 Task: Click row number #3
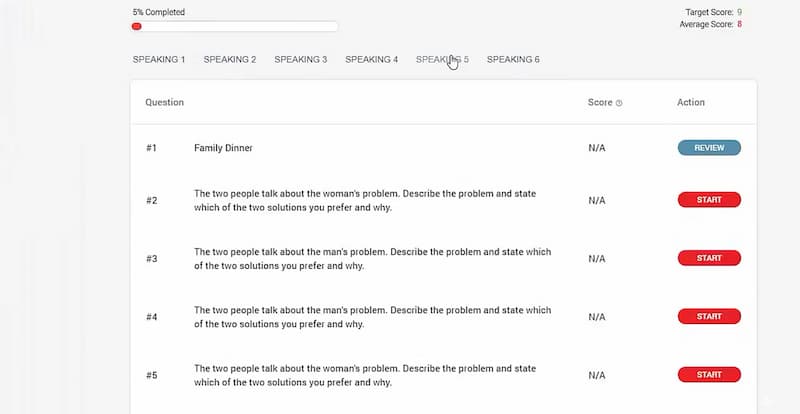(x=152, y=259)
